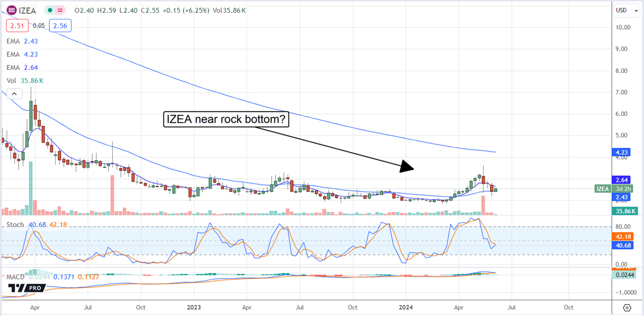Select the Vol 35.86K legend entry
Screen dimensions: 644x316
coord(25,81)
